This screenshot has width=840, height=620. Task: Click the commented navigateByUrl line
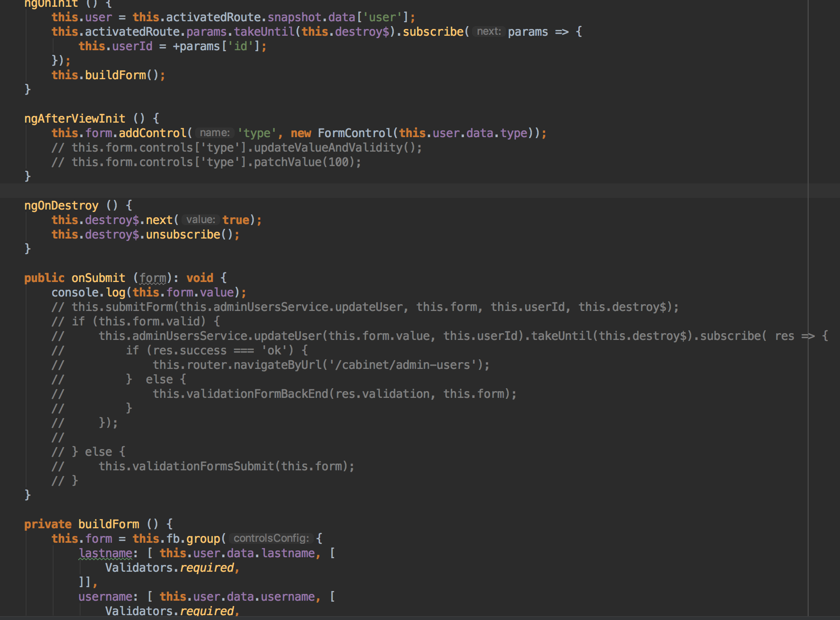pos(270,365)
